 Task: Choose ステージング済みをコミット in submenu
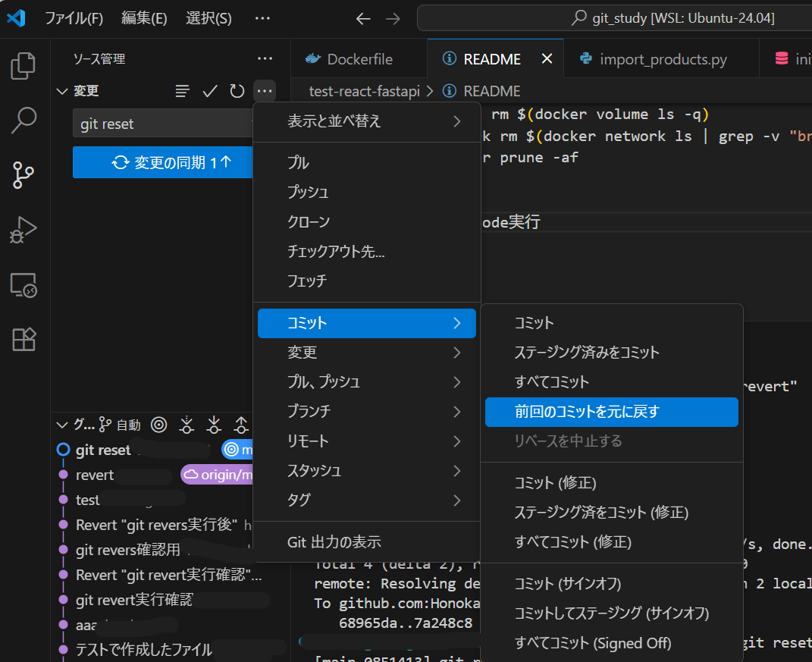coord(612,353)
